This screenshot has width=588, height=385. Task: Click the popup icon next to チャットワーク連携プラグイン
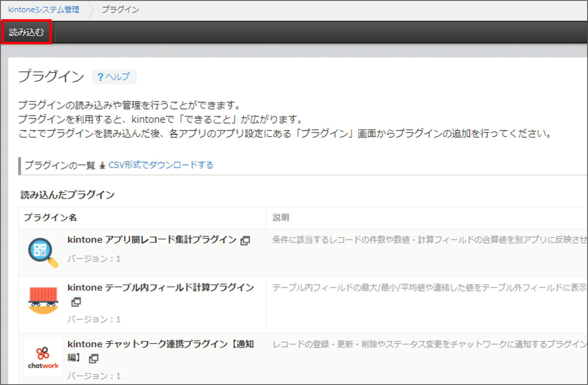94,359
